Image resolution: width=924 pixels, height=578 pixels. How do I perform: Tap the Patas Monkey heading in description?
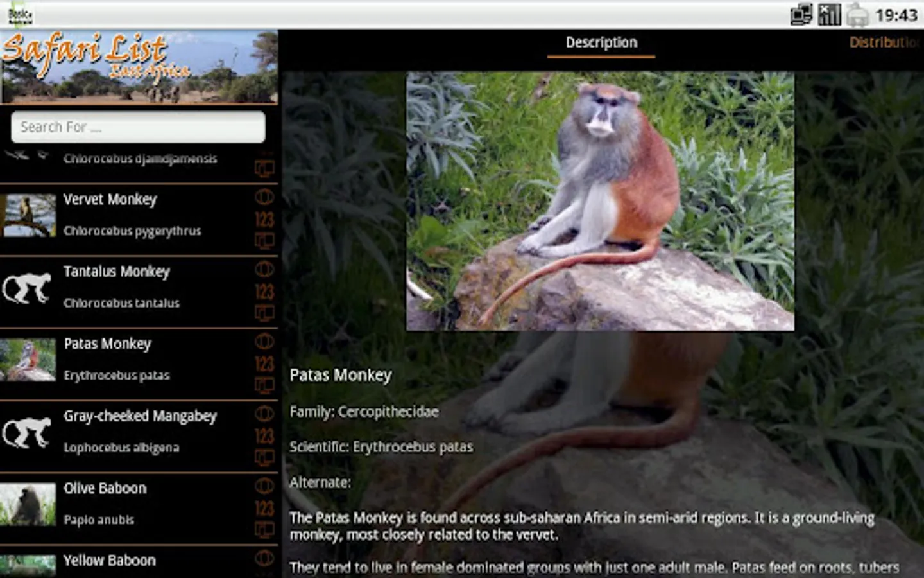(341, 375)
